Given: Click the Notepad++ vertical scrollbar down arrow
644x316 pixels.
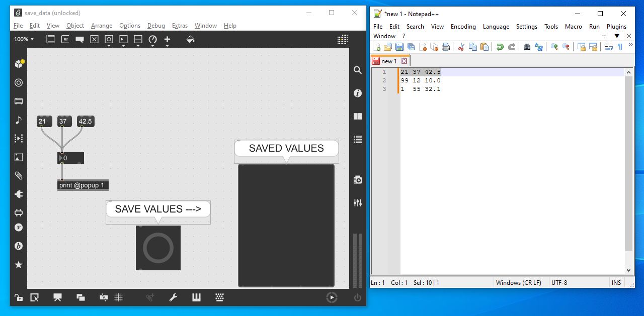Looking at the screenshot, I should coord(629,270).
